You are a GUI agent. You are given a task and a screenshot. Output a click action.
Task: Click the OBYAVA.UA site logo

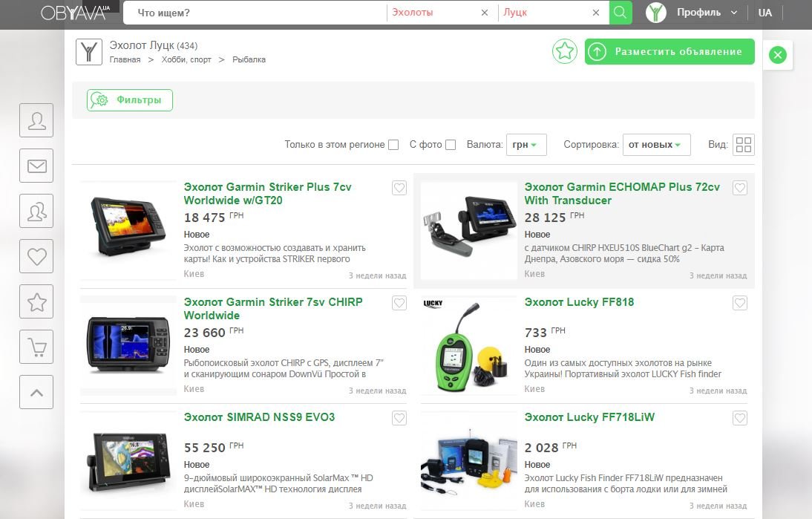pos(76,13)
